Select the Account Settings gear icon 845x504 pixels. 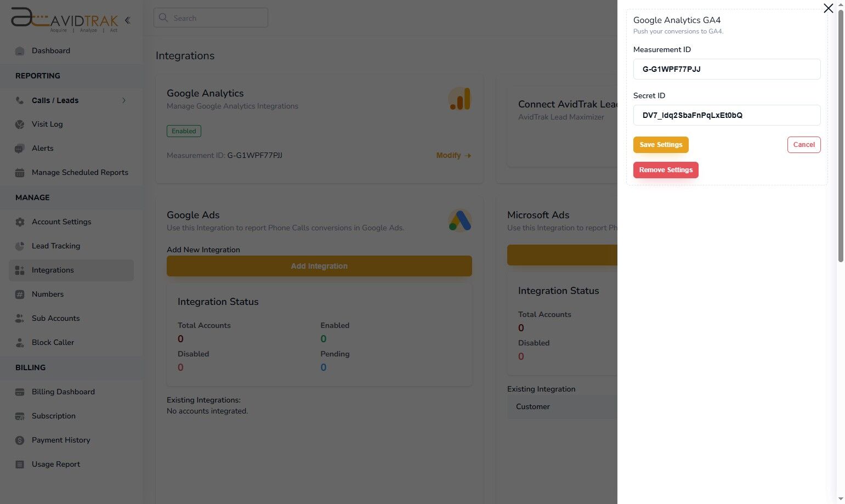coord(20,222)
